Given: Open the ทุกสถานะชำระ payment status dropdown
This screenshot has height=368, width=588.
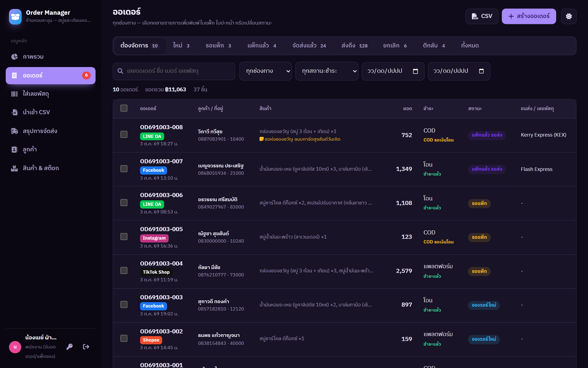Looking at the screenshot, I should coord(327,71).
